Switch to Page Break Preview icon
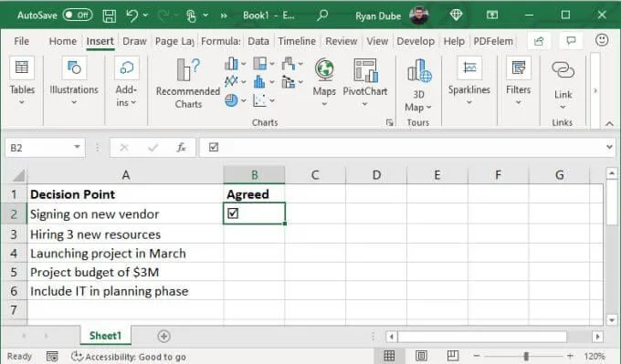 click(x=453, y=356)
